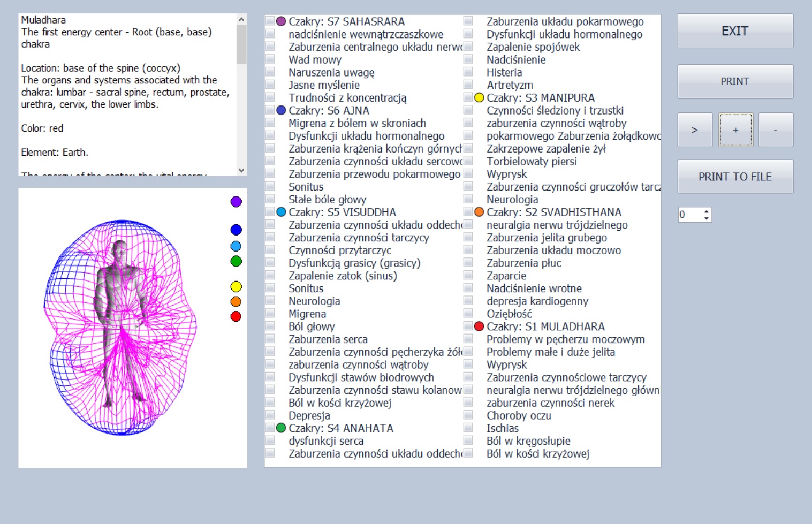The image size is (812, 524).
Task: Select the 'Czakry: S1 MULADHARA' list entry
Action: pos(545,326)
